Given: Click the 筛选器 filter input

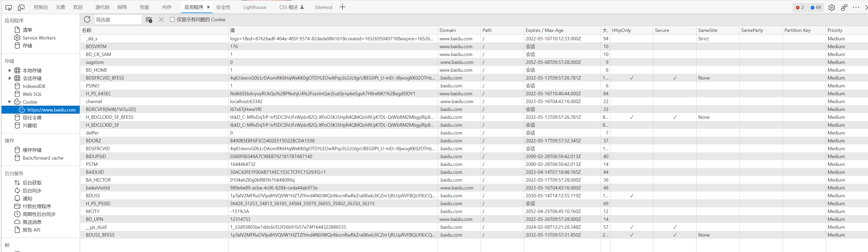Looking at the screenshot, I should (118, 20).
